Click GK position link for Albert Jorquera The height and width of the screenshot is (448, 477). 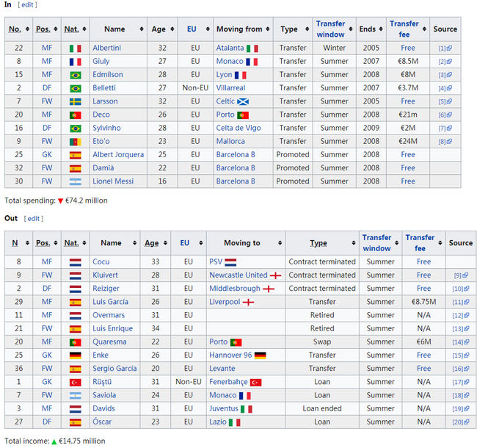click(x=47, y=155)
